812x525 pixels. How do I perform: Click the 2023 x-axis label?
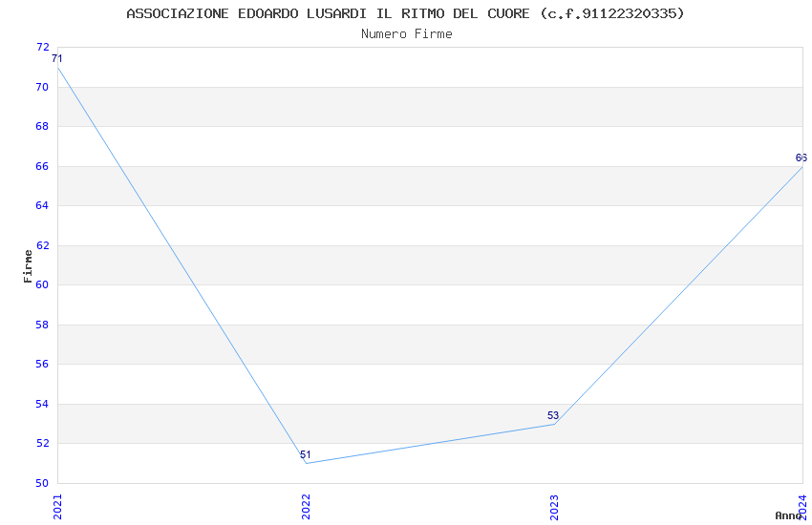pyautogui.click(x=554, y=507)
